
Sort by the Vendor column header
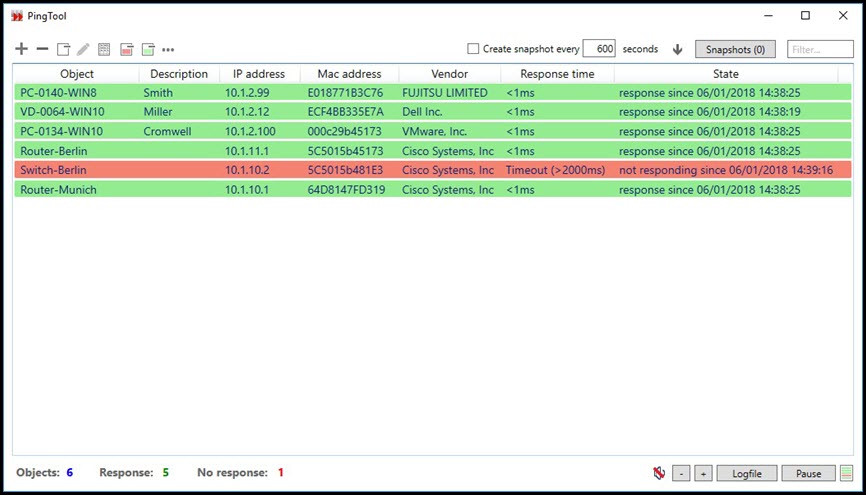[x=450, y=73]
